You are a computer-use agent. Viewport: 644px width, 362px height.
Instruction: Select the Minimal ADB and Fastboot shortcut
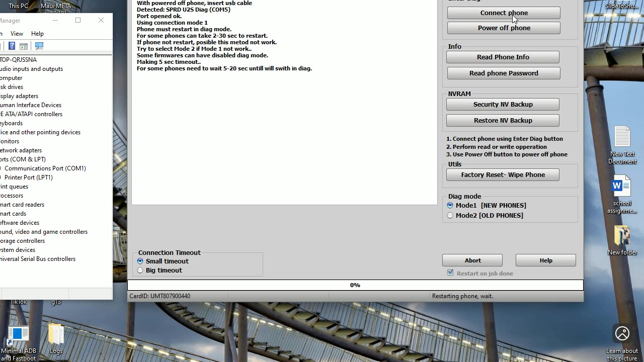pyautogui.click(x=19, y=343)
